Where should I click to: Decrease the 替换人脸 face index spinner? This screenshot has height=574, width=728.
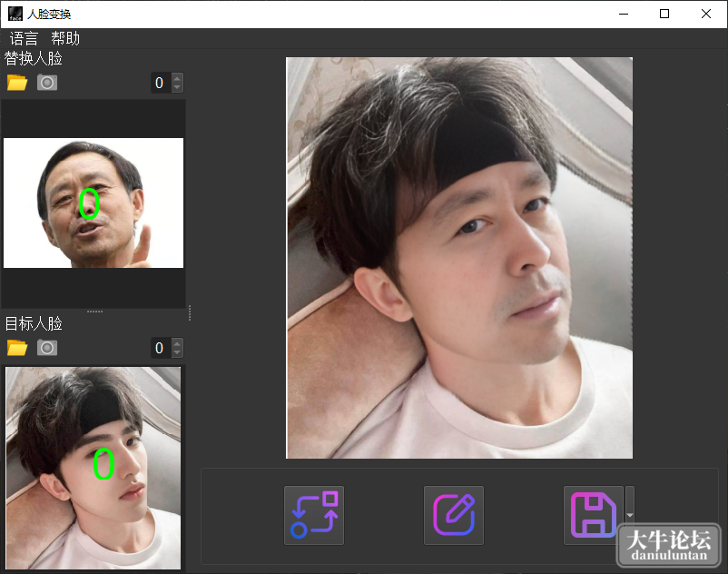[x=177, y=88]
